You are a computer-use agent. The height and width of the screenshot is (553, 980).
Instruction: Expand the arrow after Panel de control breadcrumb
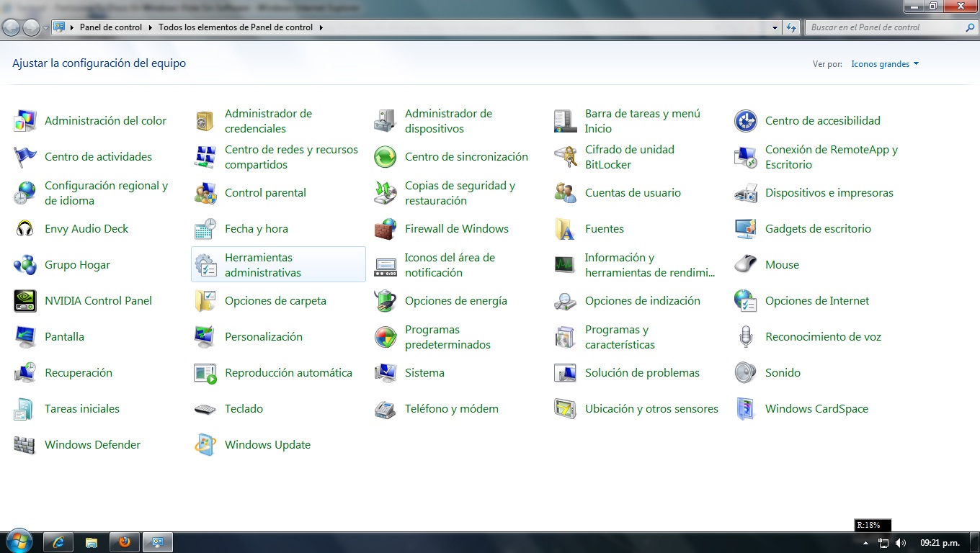click(x=151, y=27)
